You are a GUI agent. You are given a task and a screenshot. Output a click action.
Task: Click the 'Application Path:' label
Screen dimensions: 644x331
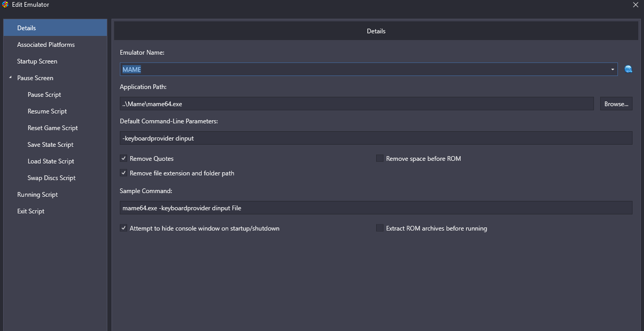143,87
